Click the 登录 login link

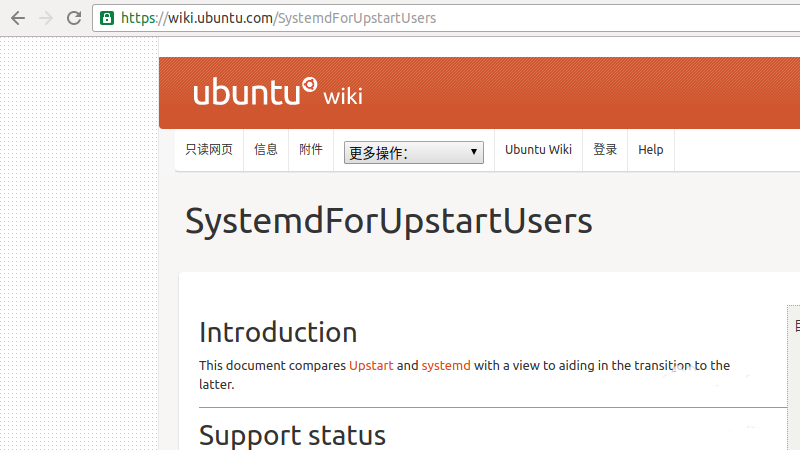[x=605, y=150]
